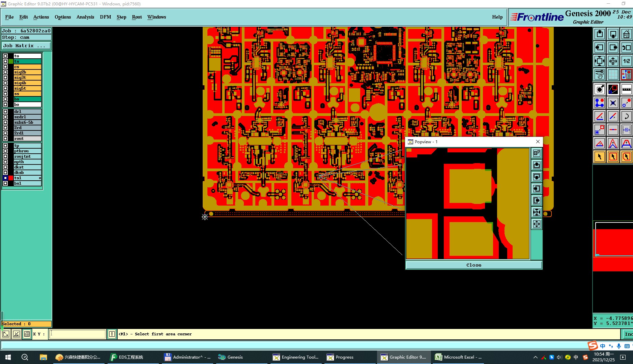Select the connected nodes net tool icon
Image resolution: width=633 pixels, height=364 pixels.
tap(600, 103)
